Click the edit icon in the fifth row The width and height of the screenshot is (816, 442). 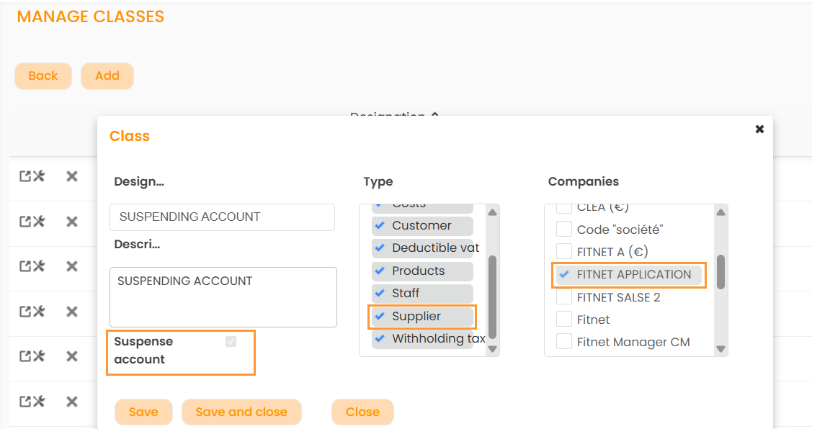click(x=32, y=356)
